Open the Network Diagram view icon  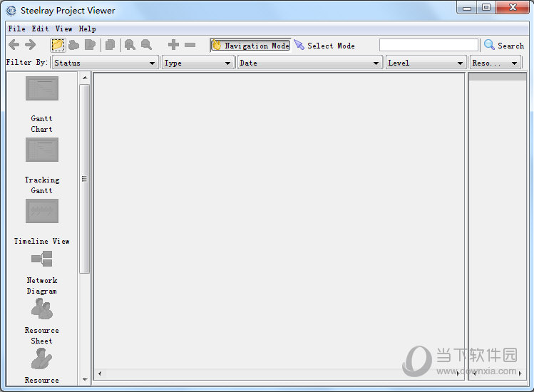42,259
